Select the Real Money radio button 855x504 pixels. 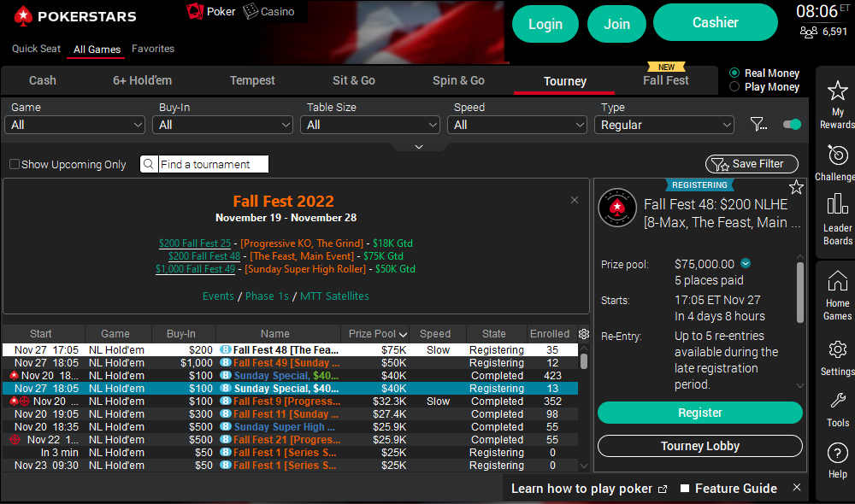tap(734, 73)
